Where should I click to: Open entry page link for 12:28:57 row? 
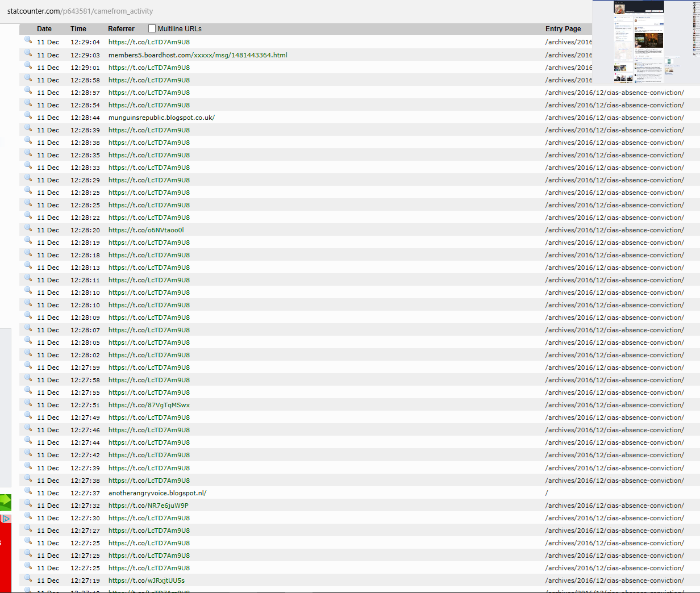614,93
